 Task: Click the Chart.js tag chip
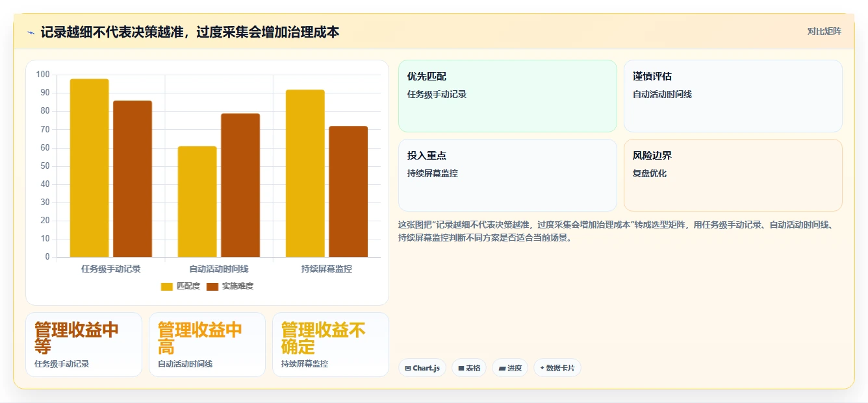click(x=422, y=368)
